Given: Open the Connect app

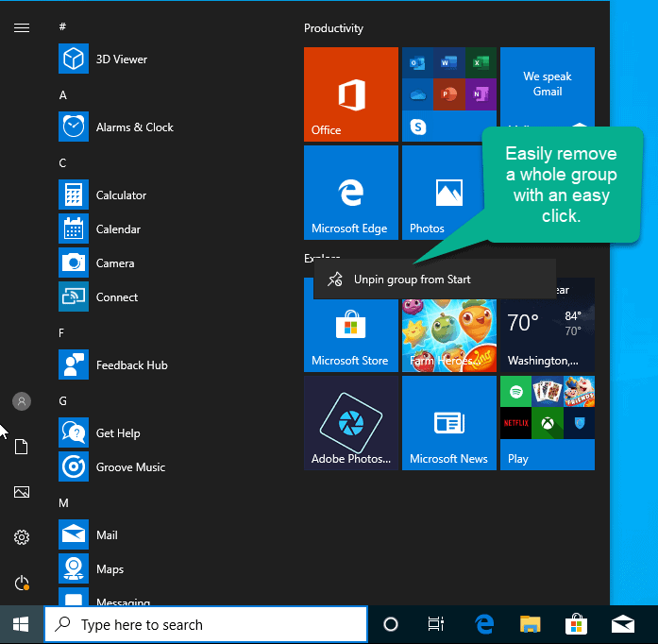Looking at the screenshot, I should coord(98,297).
